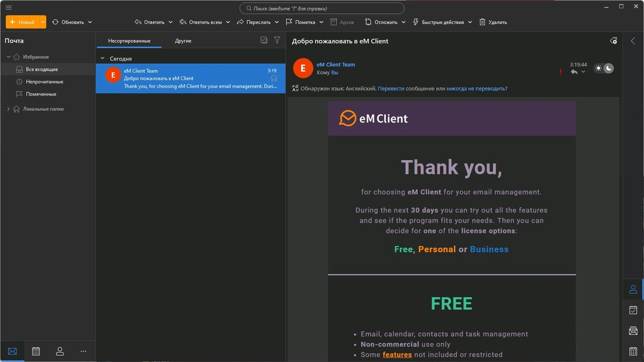Open the dropdown arrow beside Новый
644x362 pixels.
click(43, 22)
